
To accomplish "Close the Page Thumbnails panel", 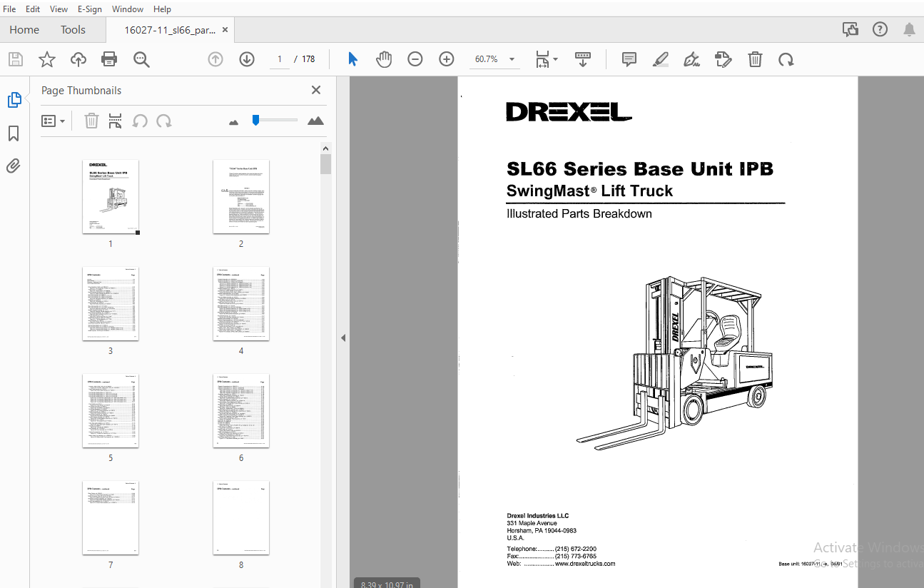I will (316, 90).
